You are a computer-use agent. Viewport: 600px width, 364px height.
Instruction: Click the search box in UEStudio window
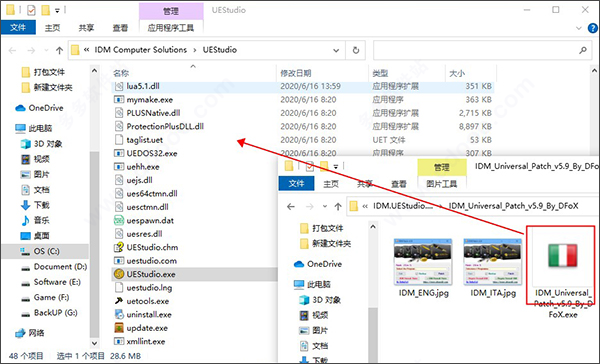(x=482, y=50)
